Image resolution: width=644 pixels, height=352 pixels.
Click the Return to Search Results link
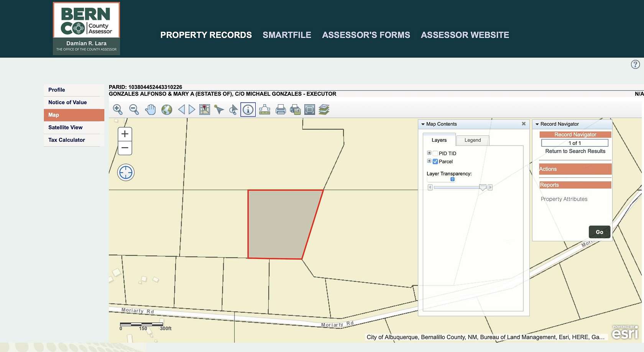[575, 151]
